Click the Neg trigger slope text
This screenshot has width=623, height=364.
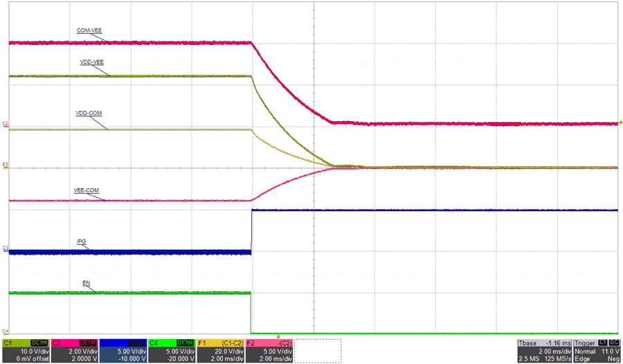[x=614, y=359]
